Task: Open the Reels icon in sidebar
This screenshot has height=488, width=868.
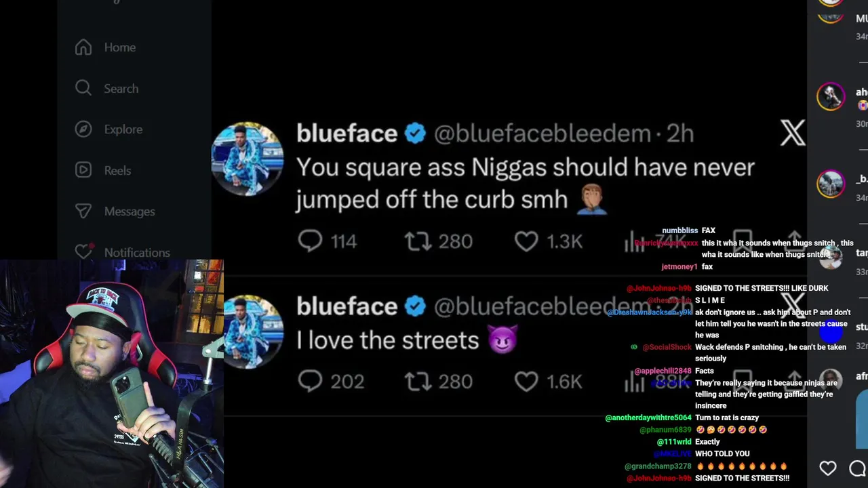Action: point(83,170)
